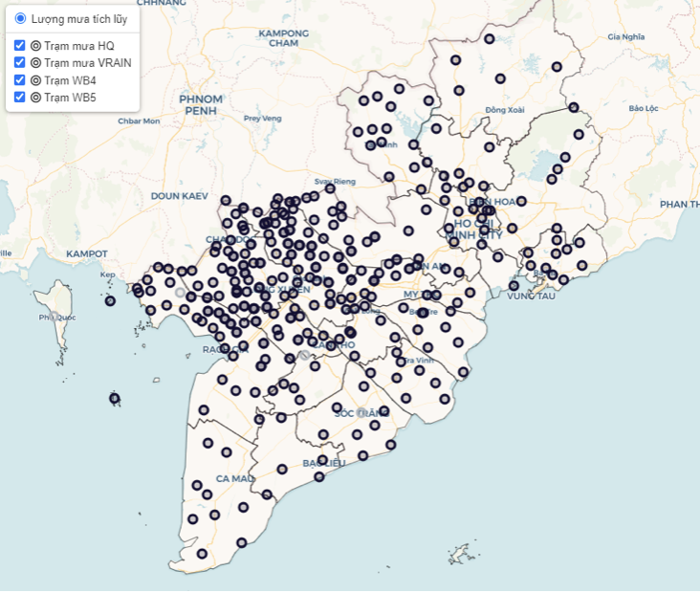This screenshot has width=700, height=593.
Task: Click the Phnom Penh city label
Action: coord(201,104)
